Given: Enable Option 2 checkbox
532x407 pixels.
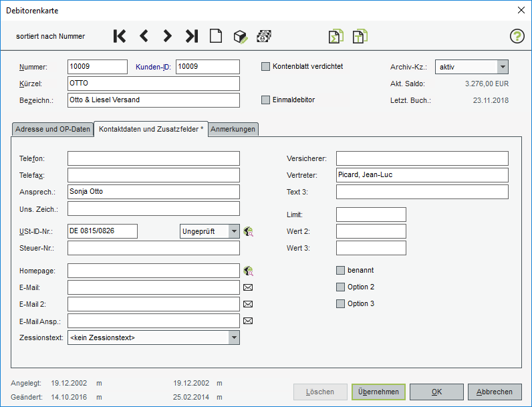Looking at the screenshot, I should [x=340, y=287].
